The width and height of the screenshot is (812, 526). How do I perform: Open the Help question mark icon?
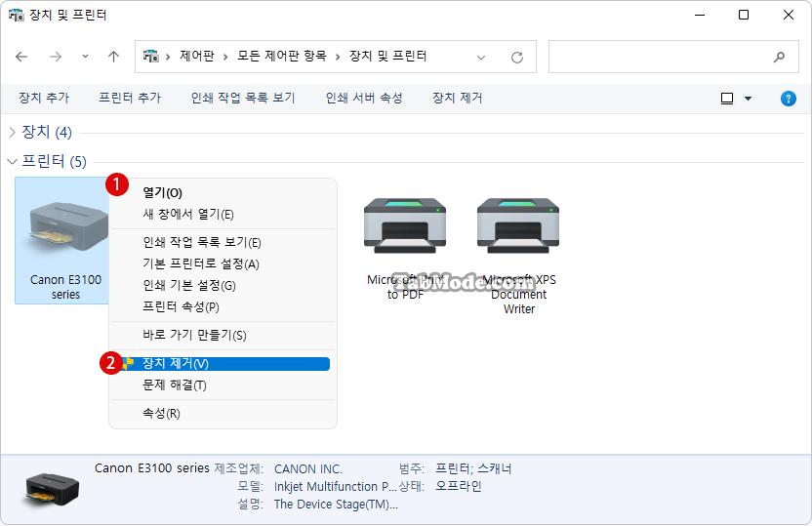pyautogui.click(x=789, y=99)
